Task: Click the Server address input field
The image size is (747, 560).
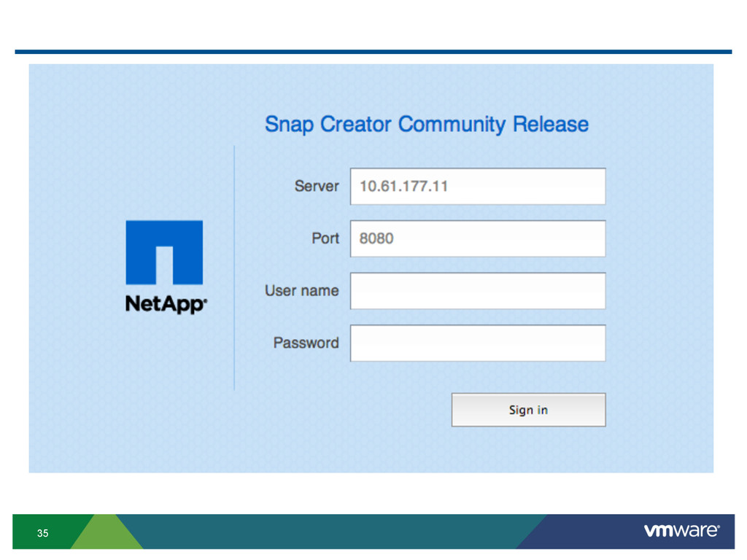Action: click(x=478, y=186)
